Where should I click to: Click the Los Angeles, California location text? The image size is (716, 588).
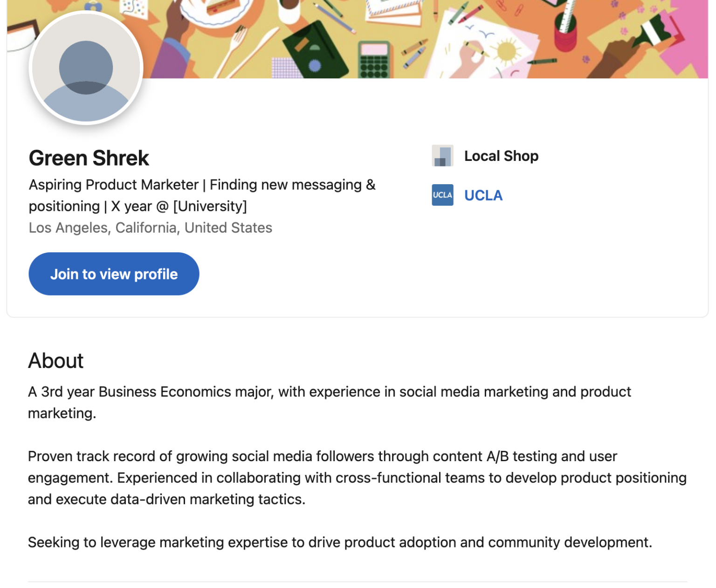point(150,228)
